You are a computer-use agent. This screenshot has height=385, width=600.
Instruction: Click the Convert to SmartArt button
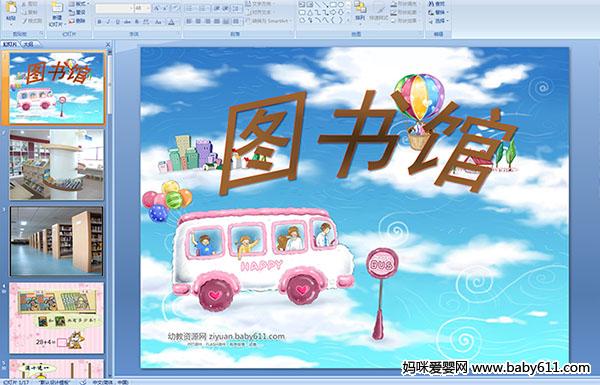(x=269, y=21)
